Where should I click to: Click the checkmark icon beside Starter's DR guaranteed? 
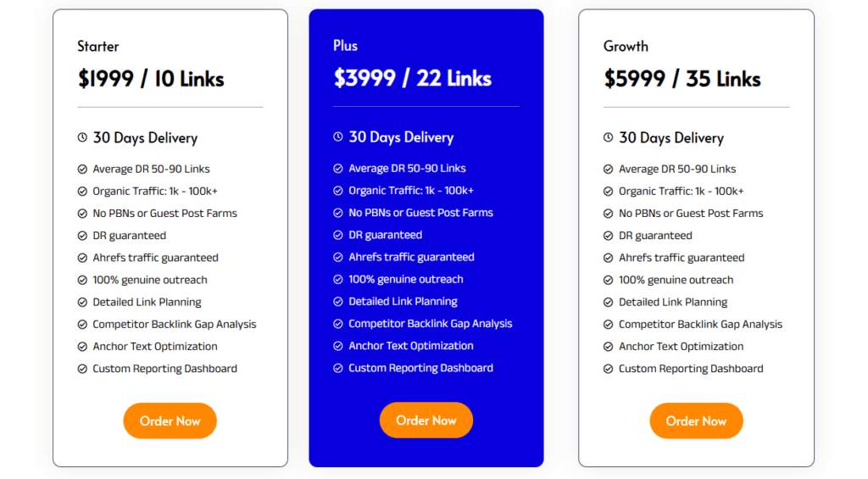(x=82, y=236)
